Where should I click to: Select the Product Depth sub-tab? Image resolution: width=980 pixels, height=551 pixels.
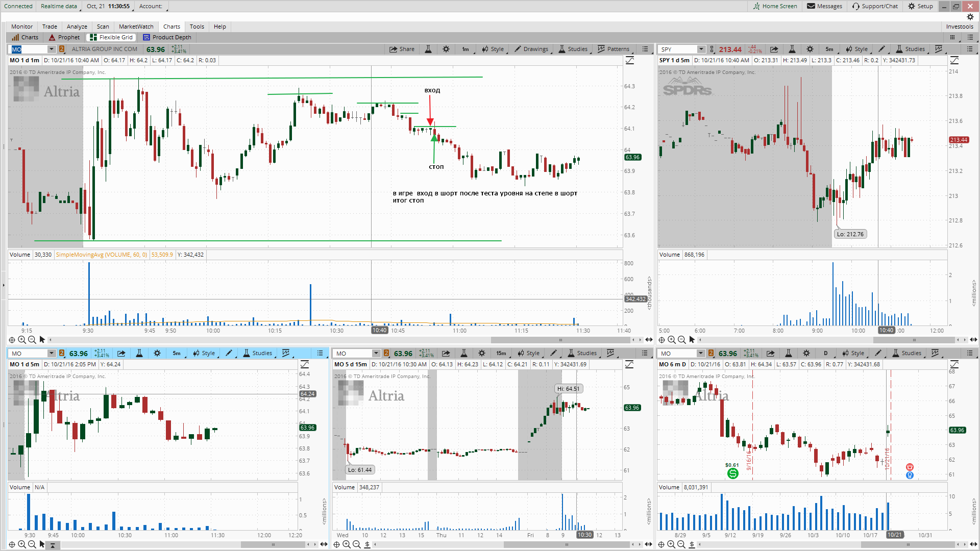coord(167,37)
